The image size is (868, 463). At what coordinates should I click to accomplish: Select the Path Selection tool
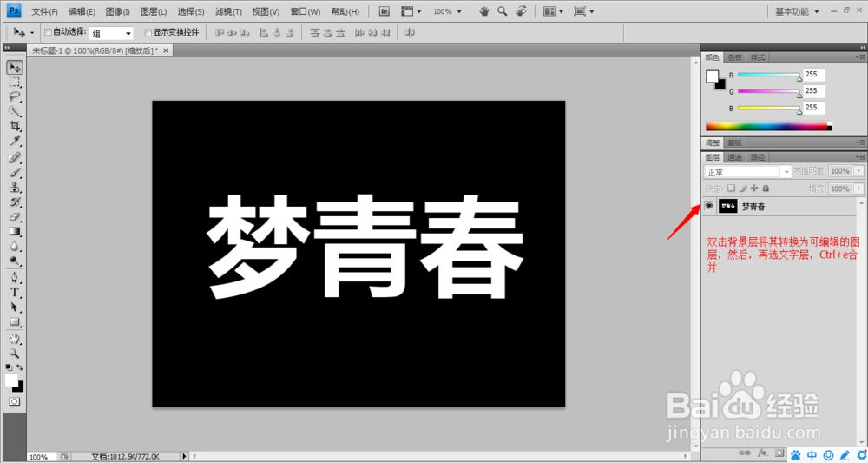point(15,307)
